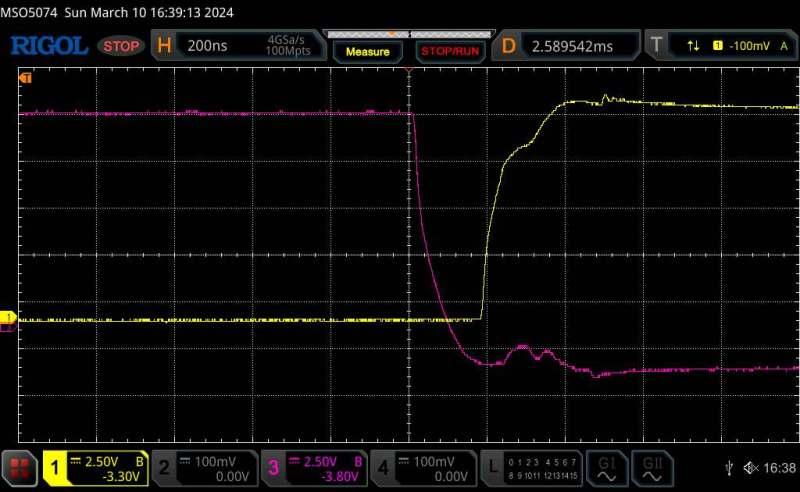Select the channel 1 ground level marker

[x=8, y=318]
